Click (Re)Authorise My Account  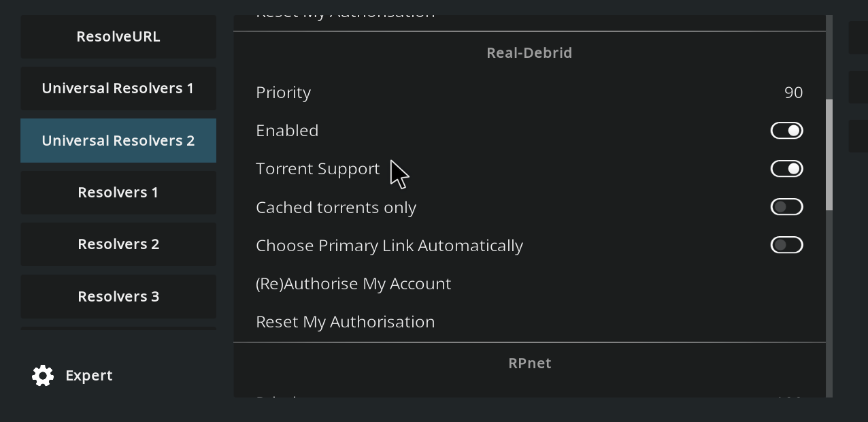tap(353, 284)
